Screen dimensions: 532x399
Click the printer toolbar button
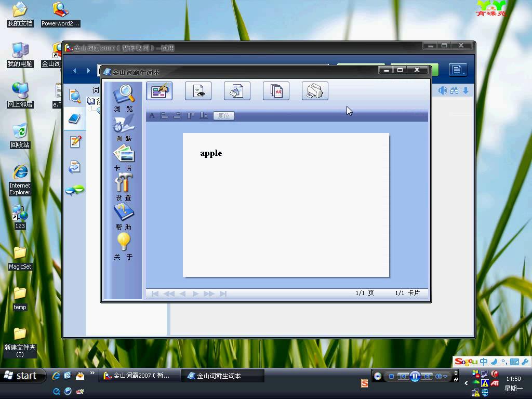(x=315, y=91)
